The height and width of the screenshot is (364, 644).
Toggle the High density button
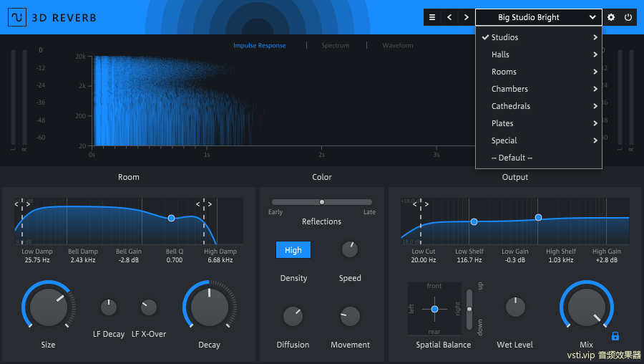click(x=293, y=250)
